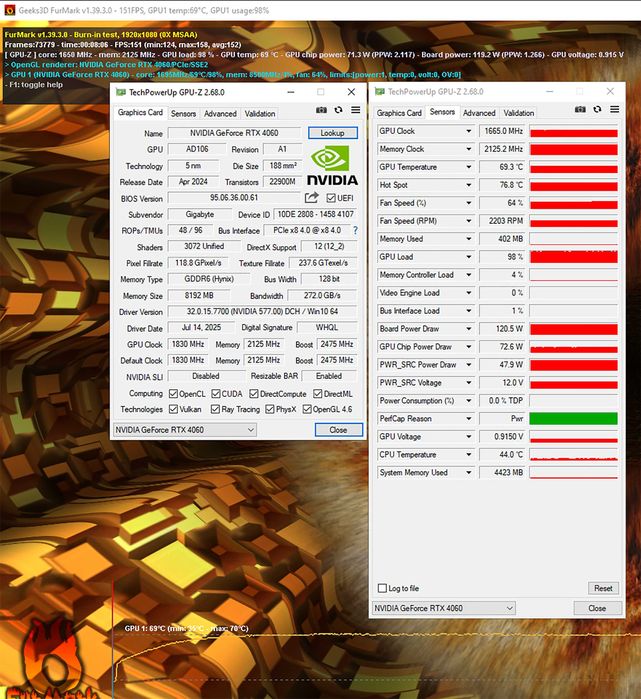Viewport: 641px width, 699px height.
Task: Toggle the Ray Tracing checkbox
Action: pyautogui.click(x=215, y=409)
